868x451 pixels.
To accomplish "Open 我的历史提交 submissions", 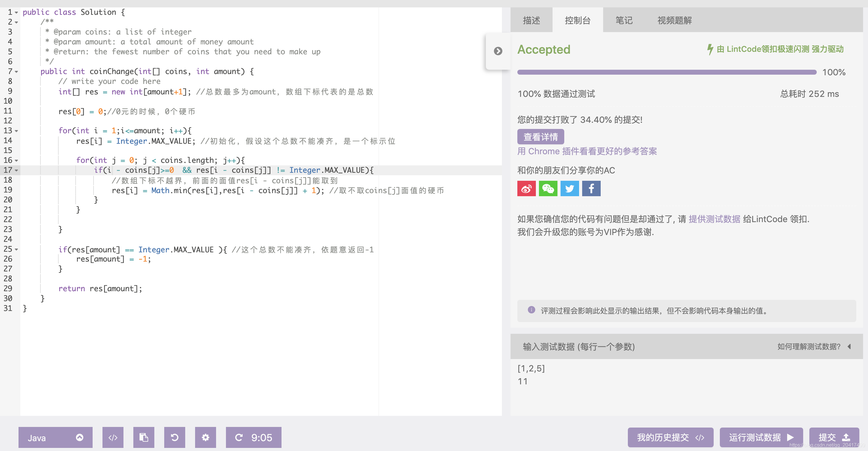I will click(670, 437).
